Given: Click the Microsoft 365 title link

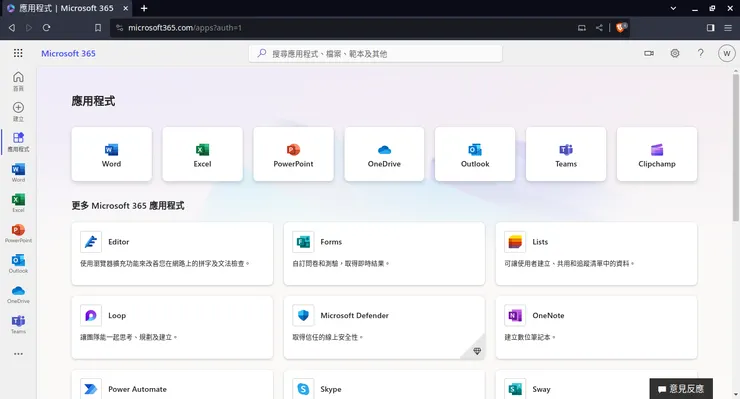Looking at the screenshot, I should [68, 53].
